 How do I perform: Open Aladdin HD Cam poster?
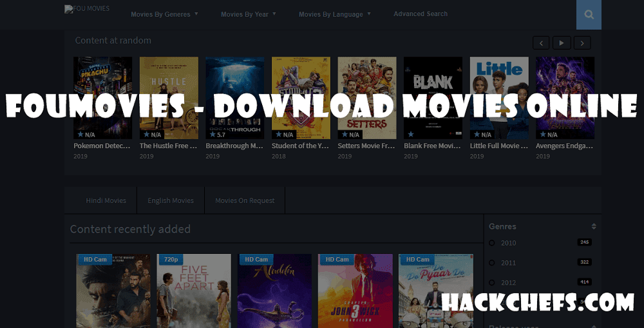coord(274,291)
